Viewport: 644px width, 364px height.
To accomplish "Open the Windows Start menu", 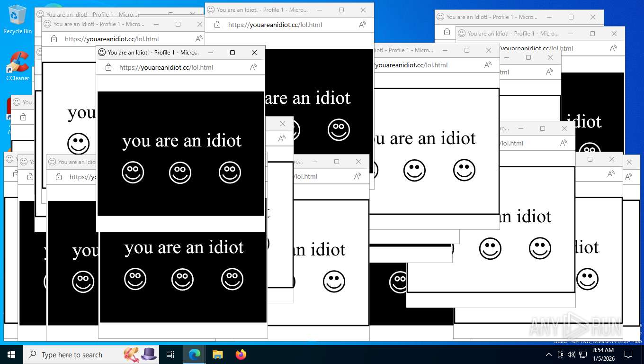I will (11, 355).
